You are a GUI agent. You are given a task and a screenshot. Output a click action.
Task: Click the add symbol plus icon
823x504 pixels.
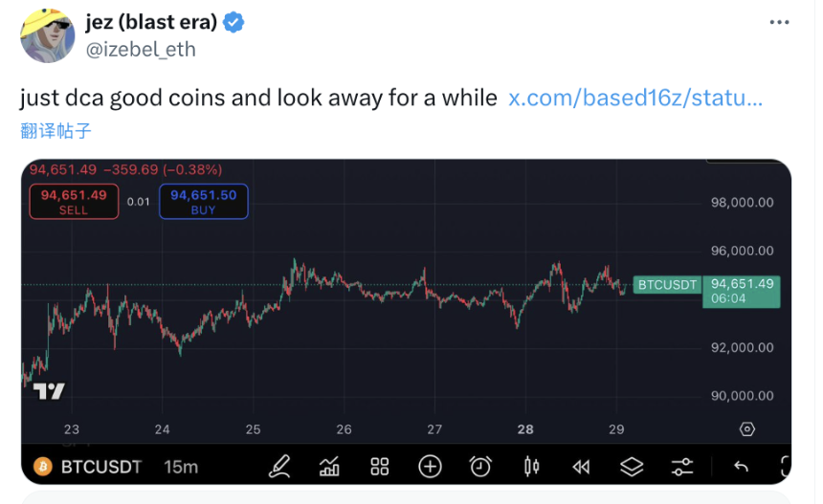click(430, 467)
